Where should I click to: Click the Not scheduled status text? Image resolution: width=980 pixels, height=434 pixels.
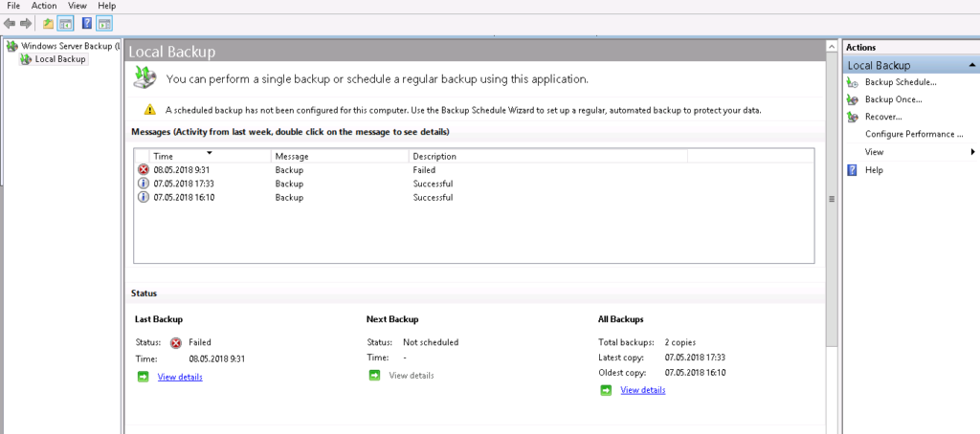(x=431, y=342)
